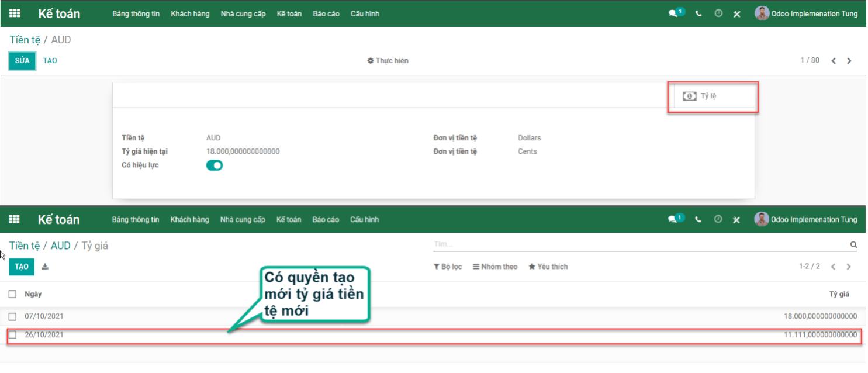Open Khách hàng menu on AUD form screen
The image size is (868, 373).
coord(190,13)
